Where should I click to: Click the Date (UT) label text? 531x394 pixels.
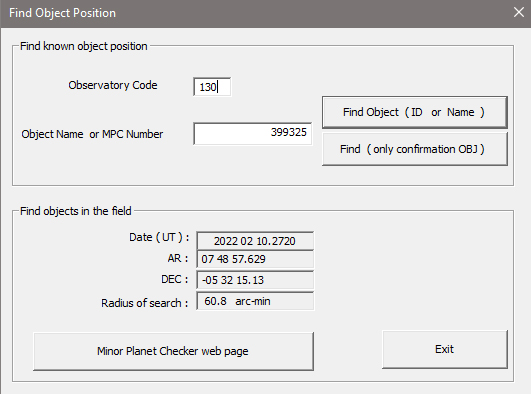pos(159,237)
